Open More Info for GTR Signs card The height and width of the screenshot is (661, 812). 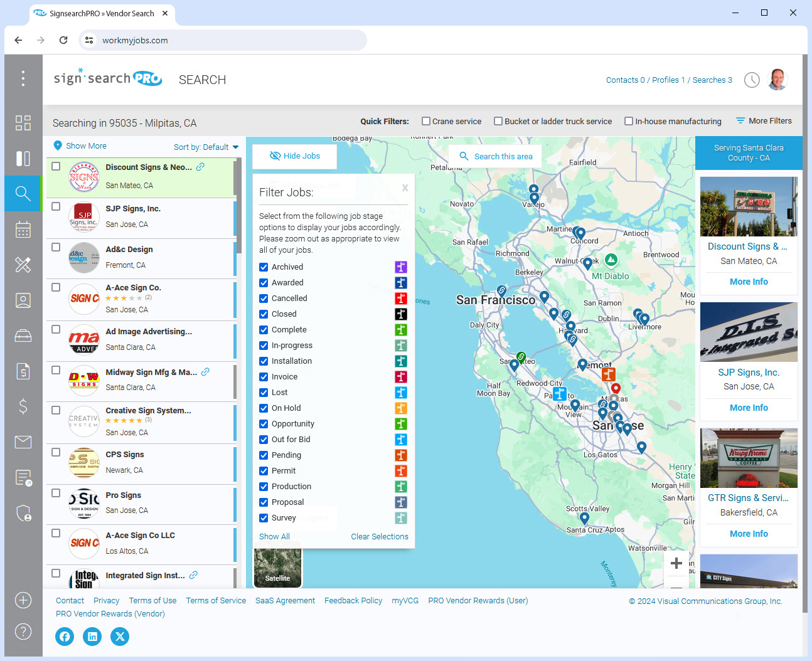click(x=749, y=534)
